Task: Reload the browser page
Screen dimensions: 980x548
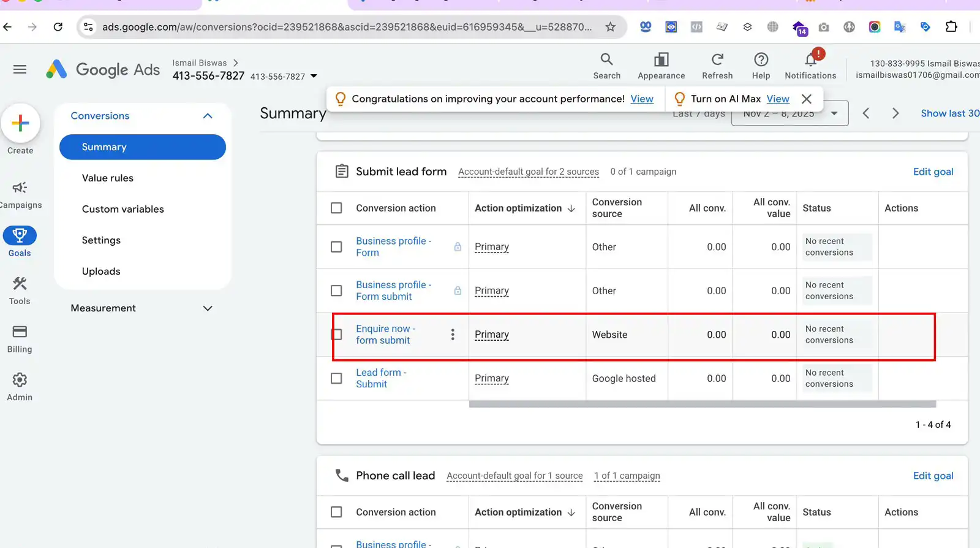Action: click(58, 27)
